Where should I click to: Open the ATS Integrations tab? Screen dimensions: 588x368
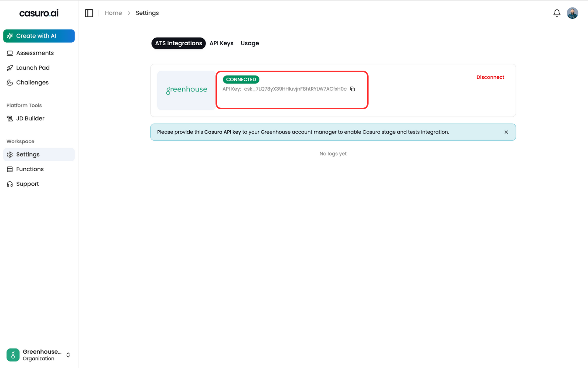click(178, 43)
